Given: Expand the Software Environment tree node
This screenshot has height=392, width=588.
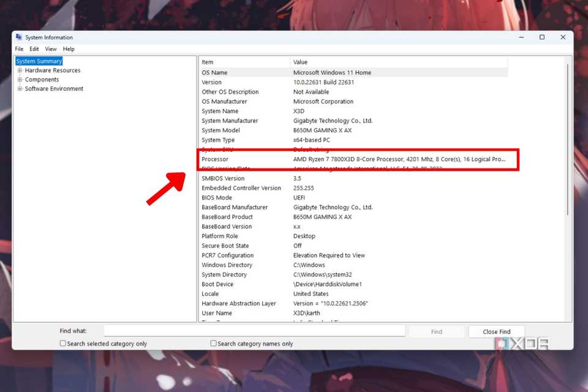Looking at the screenshot, I should click(20, 88).
